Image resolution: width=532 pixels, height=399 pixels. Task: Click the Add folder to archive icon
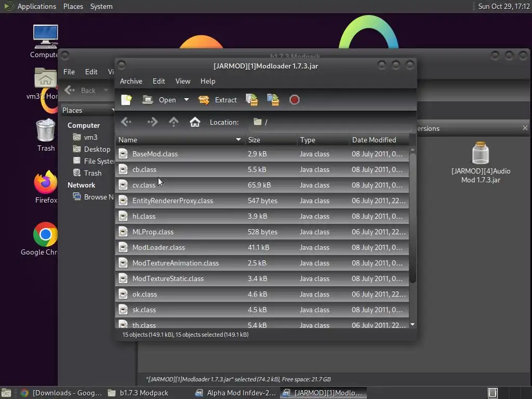tap(273, 100)
